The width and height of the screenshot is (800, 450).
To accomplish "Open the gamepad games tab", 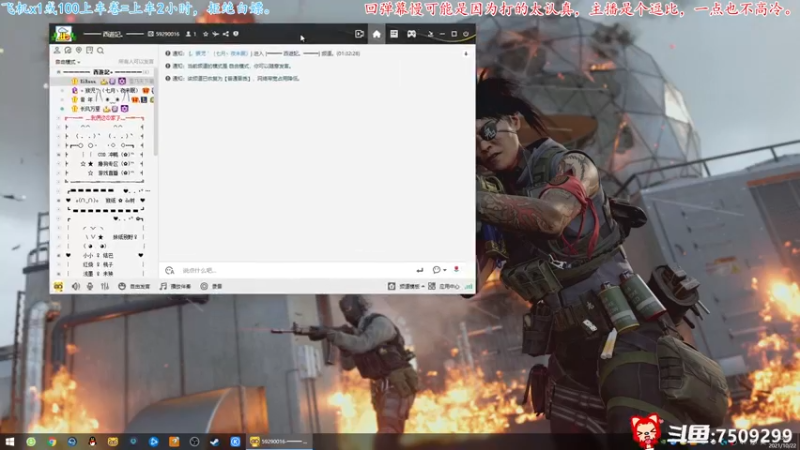I will (411, 34).
